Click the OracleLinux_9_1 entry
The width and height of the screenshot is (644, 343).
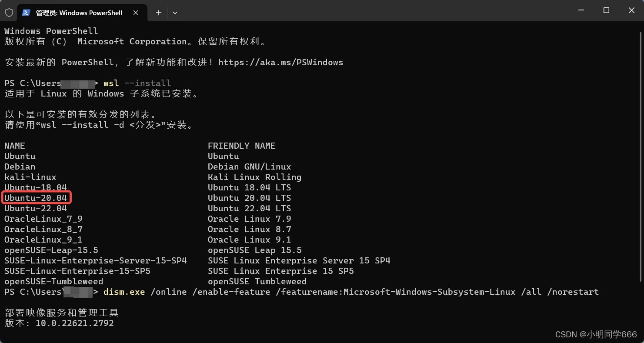(43, 240)
